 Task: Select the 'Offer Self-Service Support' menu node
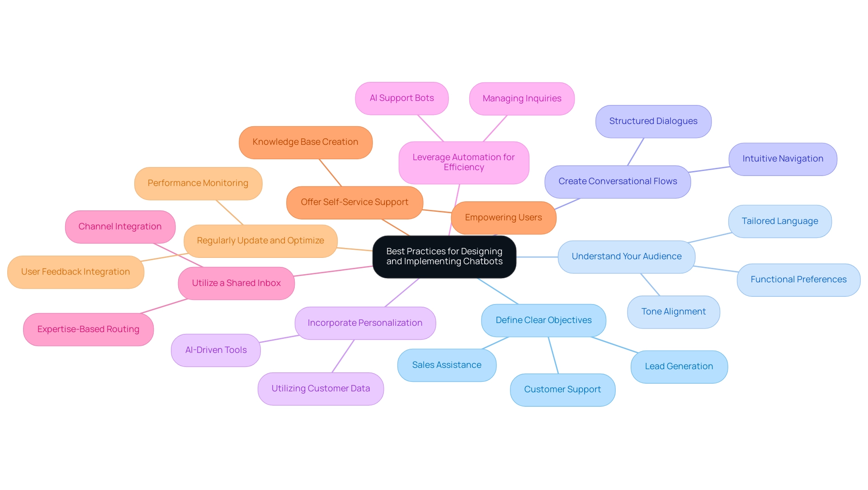click(x=355, y=202)
